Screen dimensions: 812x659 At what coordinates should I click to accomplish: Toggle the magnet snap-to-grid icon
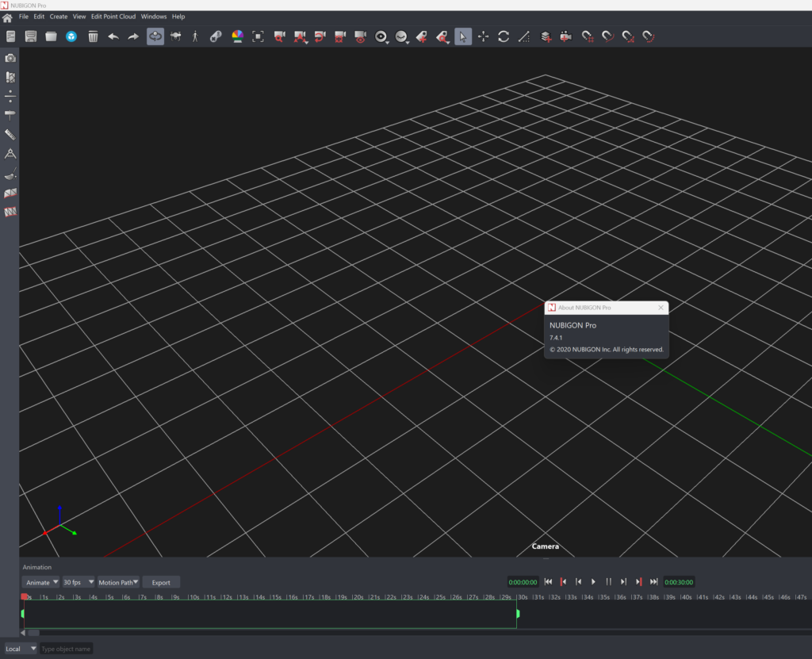[x=588, y=36]
